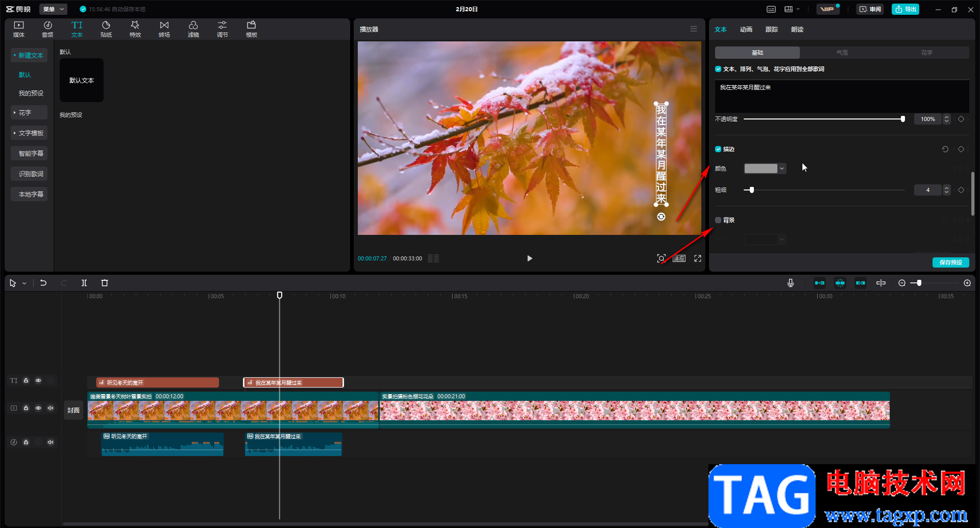Click the split clip tool in timeline toolbar
The width and height of the screenshot is (980, 528).
84,283
